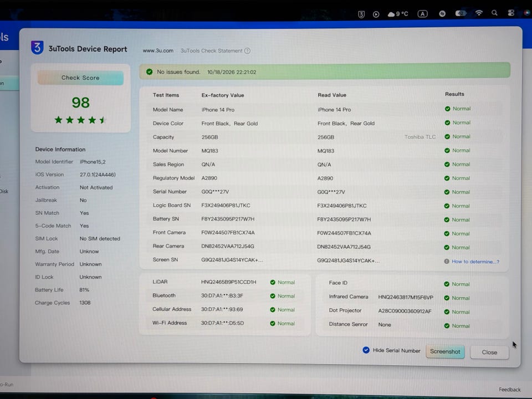
Task: Click the LiDAR serial HNQ2465B9P51CCD1H
Action: [x=228, y=282]
